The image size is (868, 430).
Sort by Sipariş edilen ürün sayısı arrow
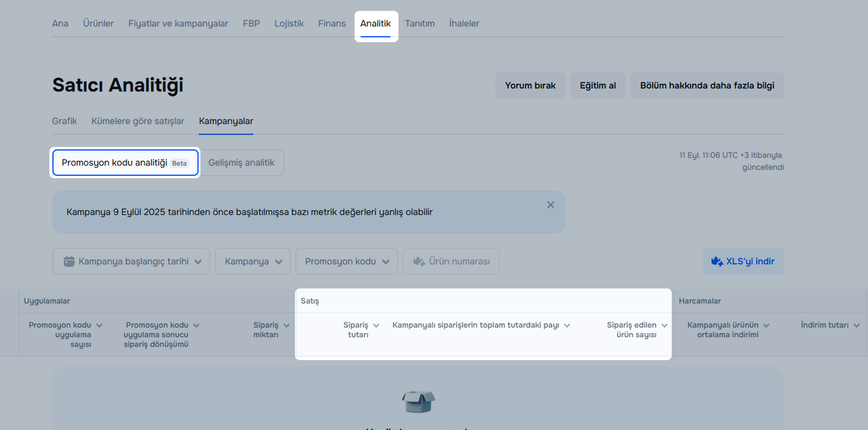tap(664, 326)
